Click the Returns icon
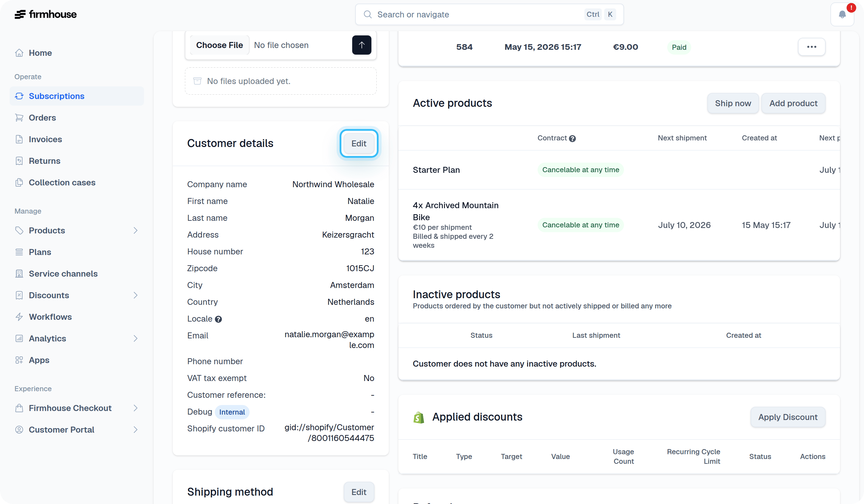The image size is (864, 504). [19, 161]
